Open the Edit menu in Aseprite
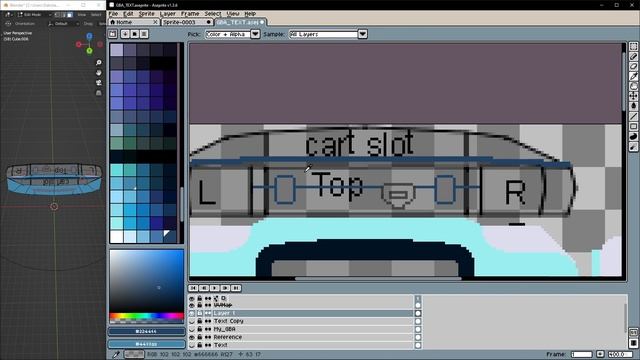 pyautogui.click(x=128, y=14)
